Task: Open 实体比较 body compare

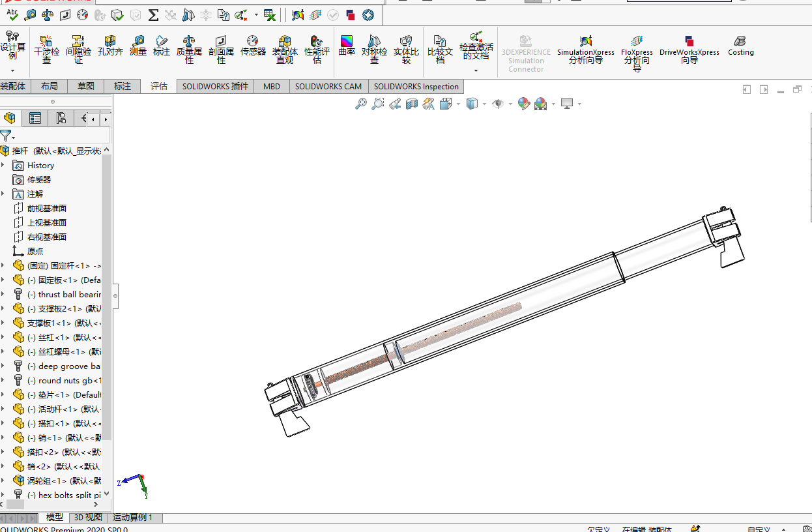Action: pyautogui.click(x=406, y=50)
